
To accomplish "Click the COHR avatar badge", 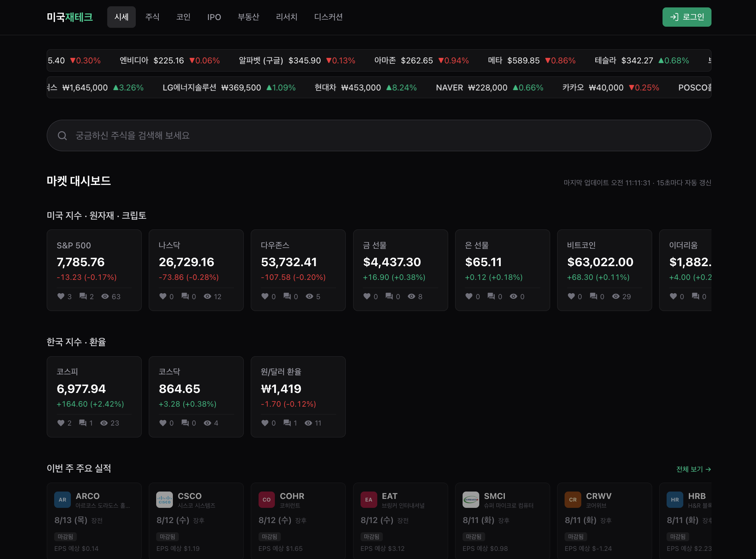I will pyautogui.click(x=267, y=500).
